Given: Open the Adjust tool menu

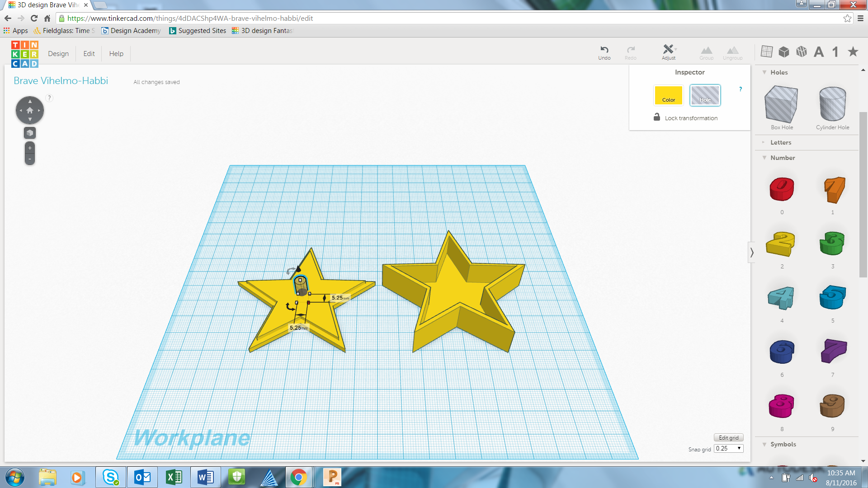Looking at the screenshot, I should click(669, 52).
